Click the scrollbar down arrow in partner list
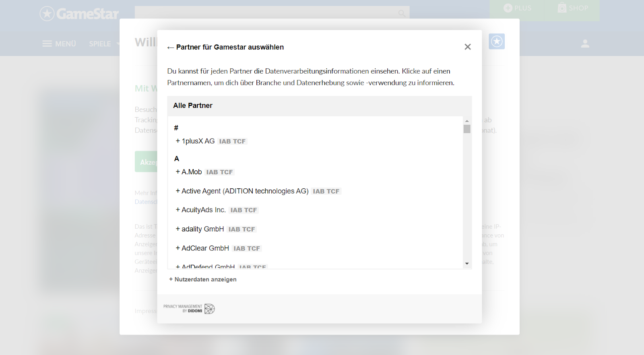The image size is (644, 355). pyautogui.click(x=467, y=264)
